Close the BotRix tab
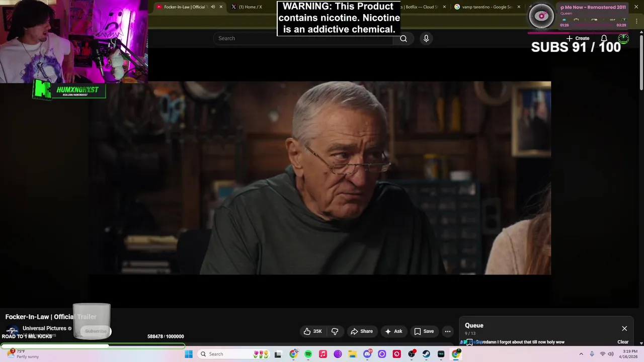 tap(444, 7)
